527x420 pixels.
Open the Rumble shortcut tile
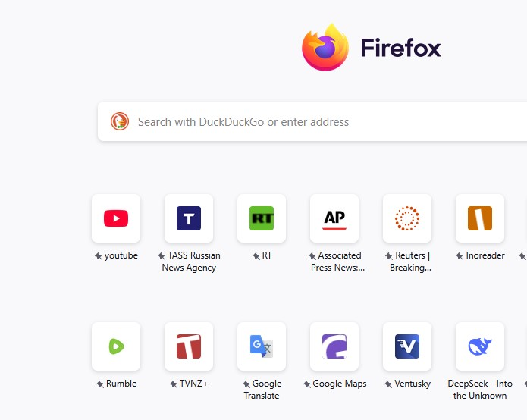pos(116,346)
